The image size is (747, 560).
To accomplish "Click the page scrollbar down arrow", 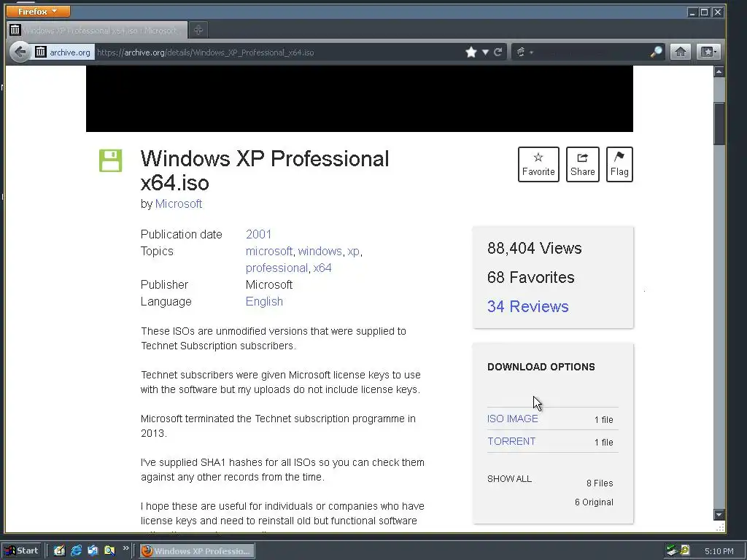I will pos(719,514).
